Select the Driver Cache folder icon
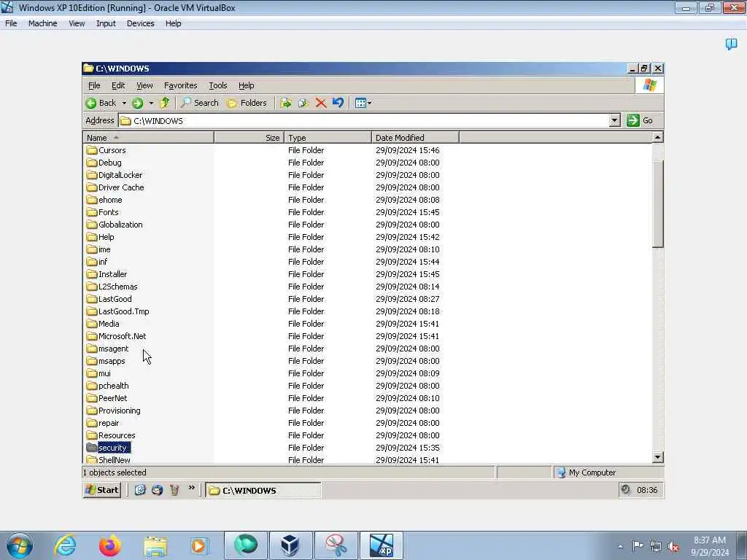This screenshot has height=560, width=747. pyautogui.click(x=92, y=187)
